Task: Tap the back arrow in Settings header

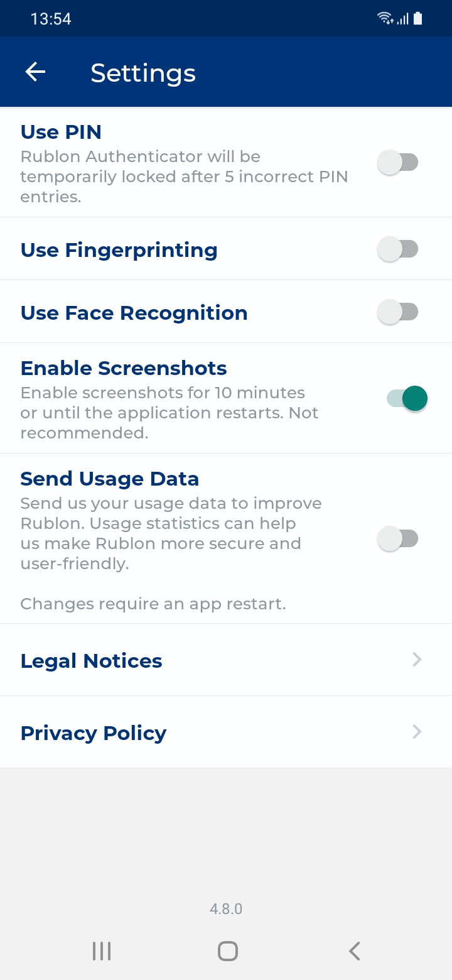Action: coord(35,72)
